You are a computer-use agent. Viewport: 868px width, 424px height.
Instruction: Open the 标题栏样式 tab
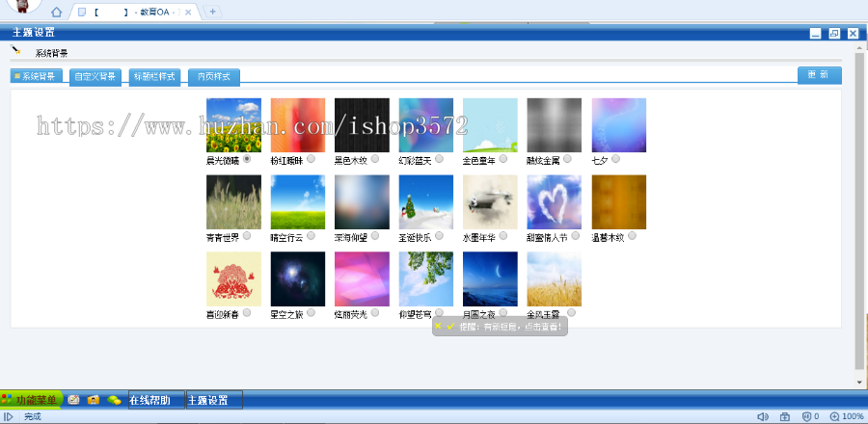(154, 77)
